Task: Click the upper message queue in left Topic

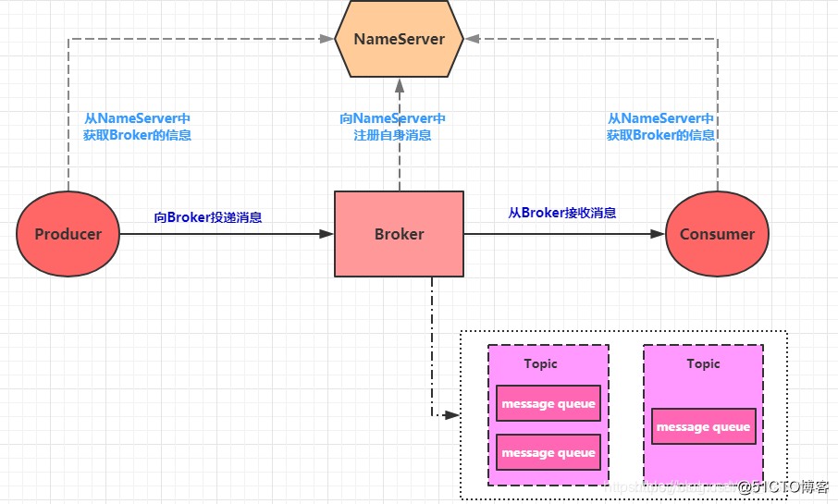Action: point(548,403)
